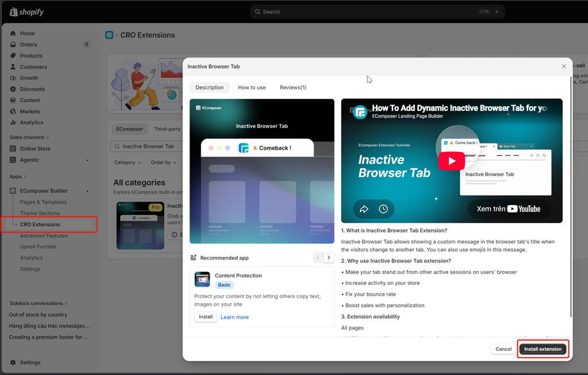Open the Orders page

pos(29,45)
